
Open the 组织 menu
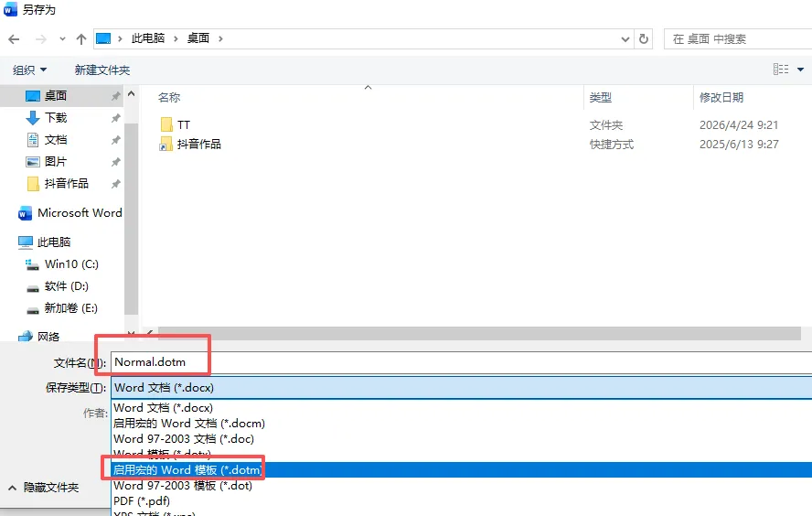[x=29, y=70]
